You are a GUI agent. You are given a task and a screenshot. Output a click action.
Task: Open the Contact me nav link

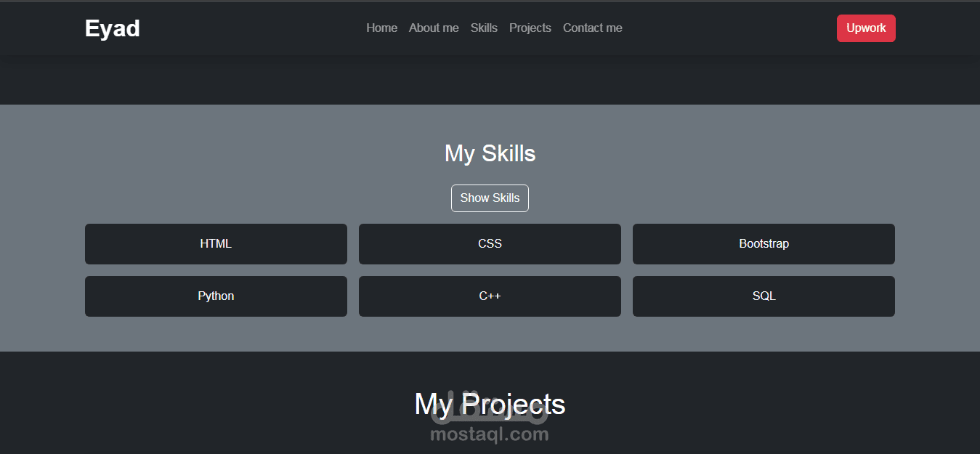(592, 28)
